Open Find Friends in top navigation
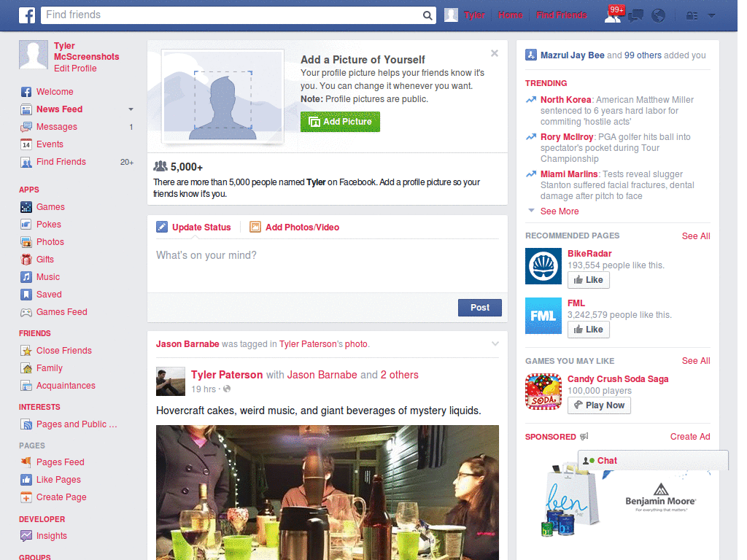747x560 pixels. 562,15
